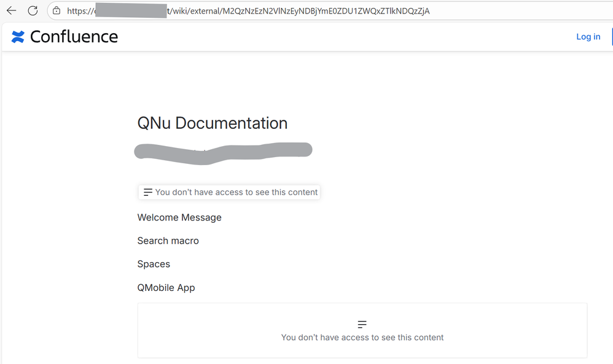Open the QMobile App page
This screenshot has width=613, height=364.
point(166,287)
